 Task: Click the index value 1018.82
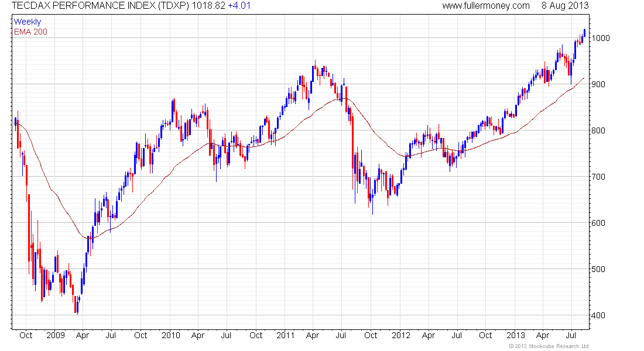(208, 6)
